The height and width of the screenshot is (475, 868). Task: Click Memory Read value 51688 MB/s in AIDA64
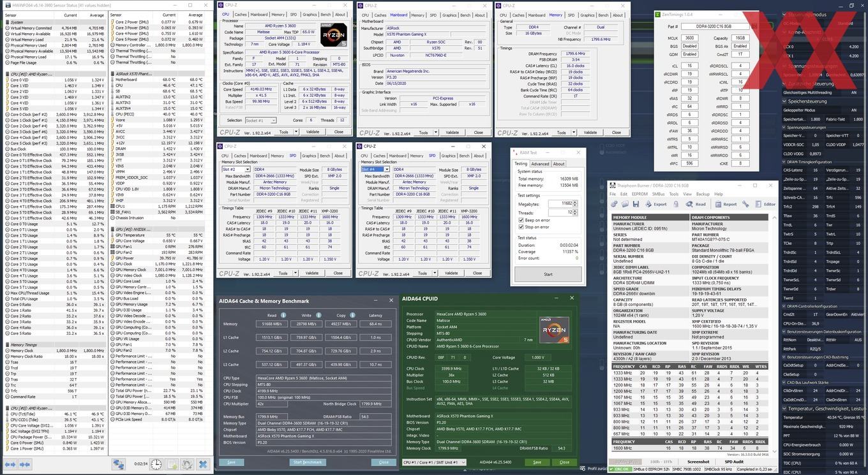273,324
